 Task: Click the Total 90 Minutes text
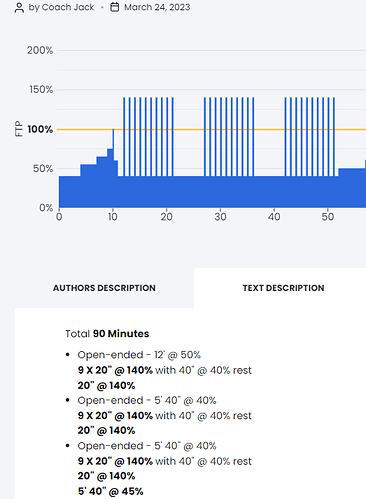coord(107,334)
